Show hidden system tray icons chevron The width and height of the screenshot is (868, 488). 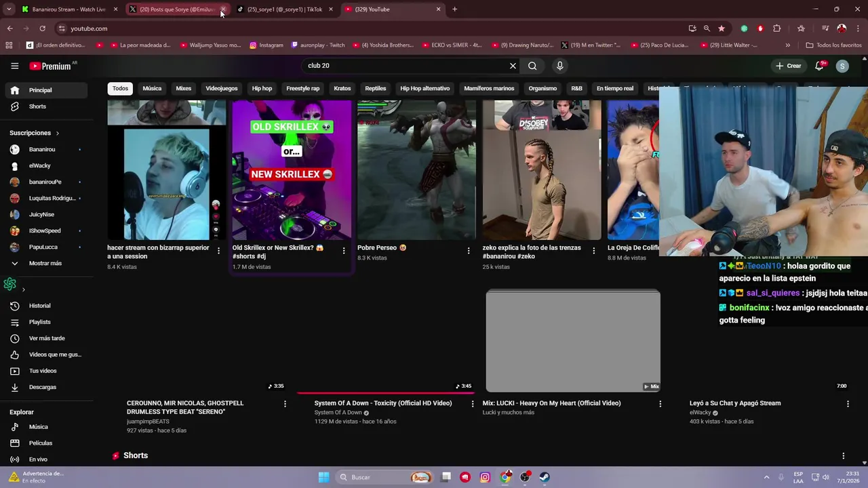766,477
